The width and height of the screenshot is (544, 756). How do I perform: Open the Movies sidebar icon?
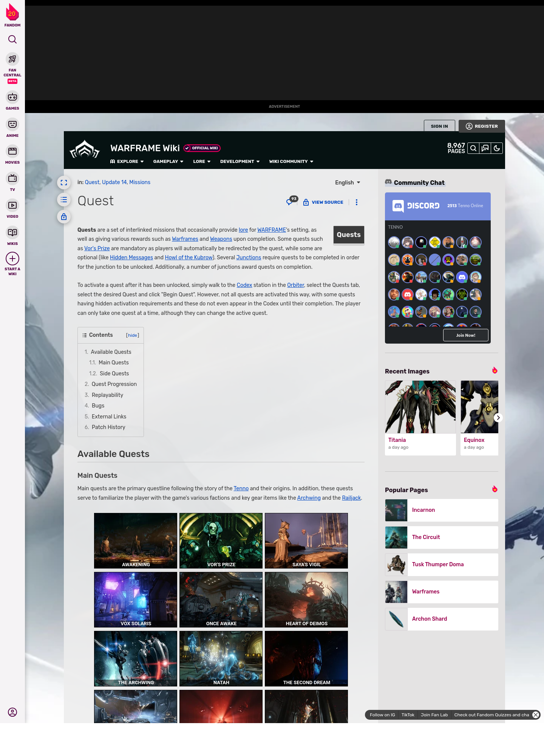12,151
